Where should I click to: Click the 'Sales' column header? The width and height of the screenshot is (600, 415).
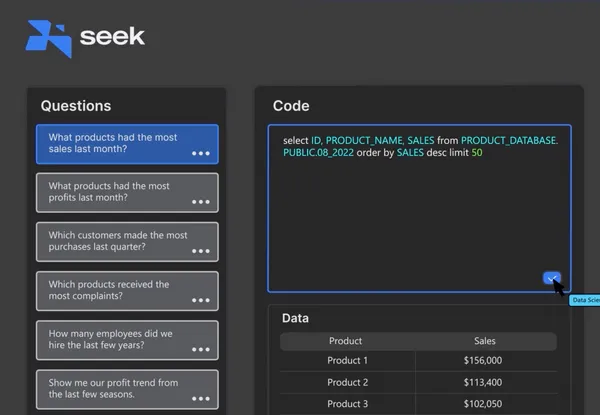[x=485, y=341]
